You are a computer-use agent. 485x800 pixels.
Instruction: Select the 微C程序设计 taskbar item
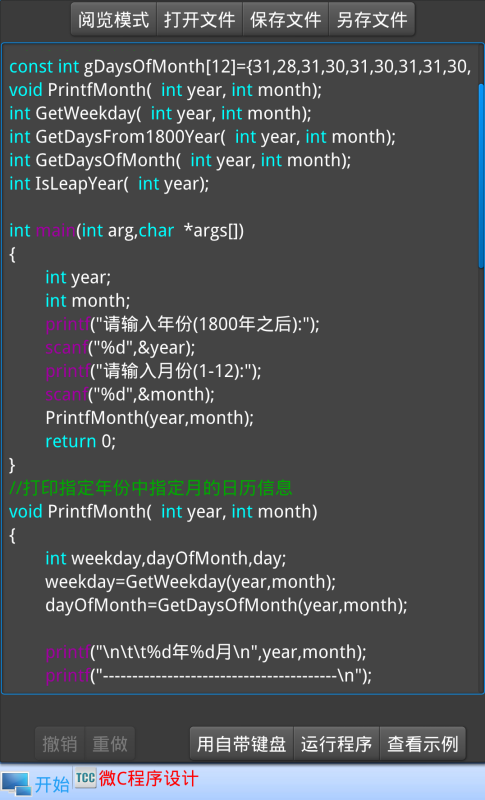click(148, 779)
